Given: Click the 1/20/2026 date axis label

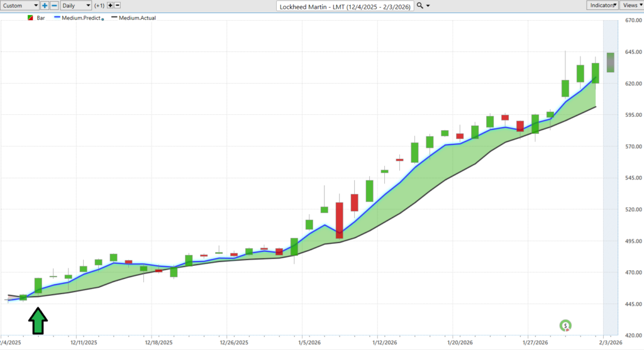Looking at the screenshot, I should tap(460, 342).
